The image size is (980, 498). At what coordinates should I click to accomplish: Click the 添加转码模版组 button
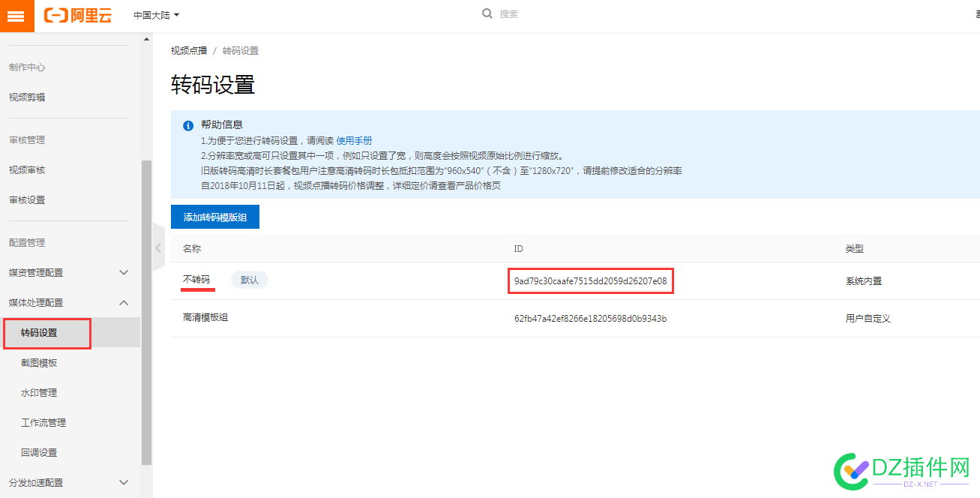215,217
